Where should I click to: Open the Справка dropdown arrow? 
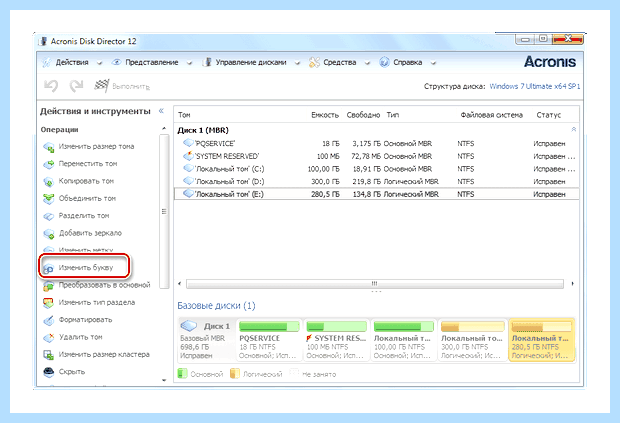[x=433, y=63]
